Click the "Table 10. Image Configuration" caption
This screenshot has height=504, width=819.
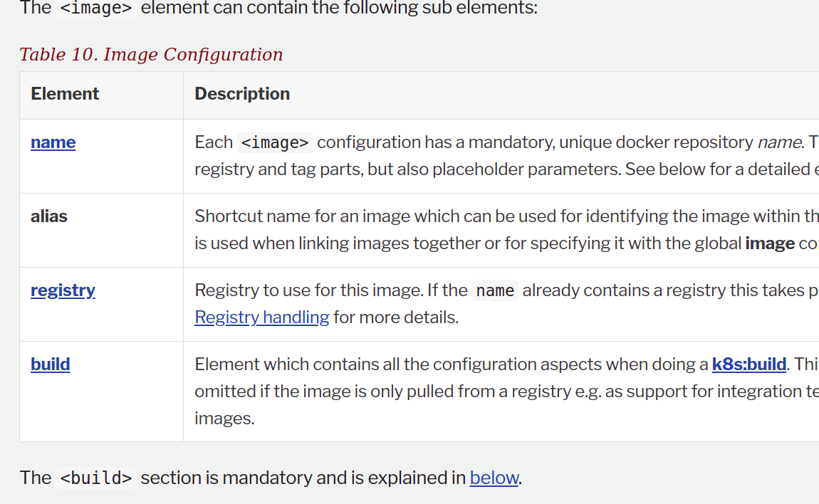point(151,55)
